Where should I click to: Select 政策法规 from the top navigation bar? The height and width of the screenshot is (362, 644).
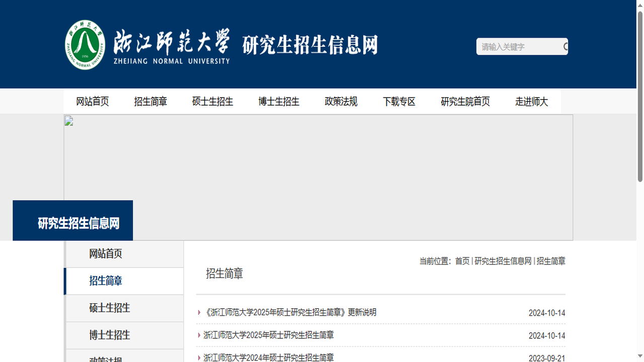[341, 101]
